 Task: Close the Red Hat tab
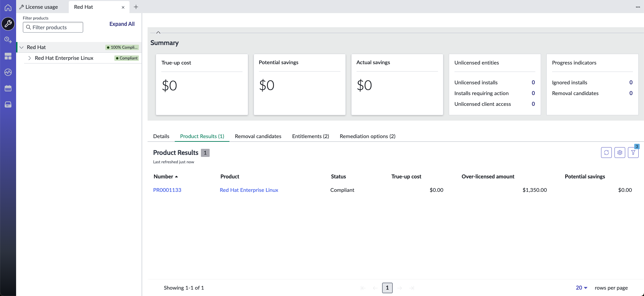pyautogui.click(x=123, y=7)
